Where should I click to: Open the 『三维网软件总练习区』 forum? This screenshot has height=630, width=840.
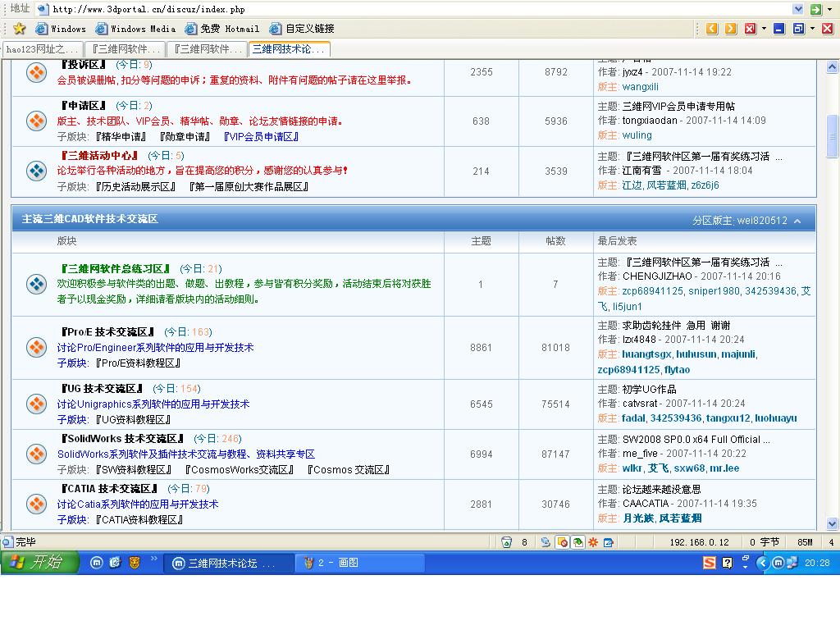pyautogui.click(x=115, y=268)
